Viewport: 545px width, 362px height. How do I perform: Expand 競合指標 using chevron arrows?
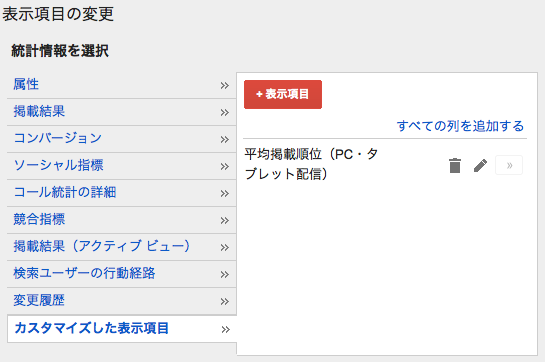point(225,220)
